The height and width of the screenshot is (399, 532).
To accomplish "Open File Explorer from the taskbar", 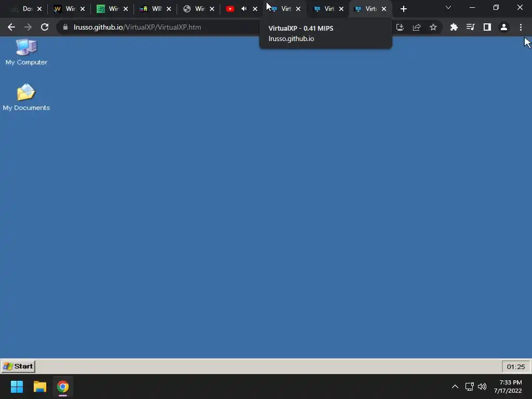I will pos(39,387).
